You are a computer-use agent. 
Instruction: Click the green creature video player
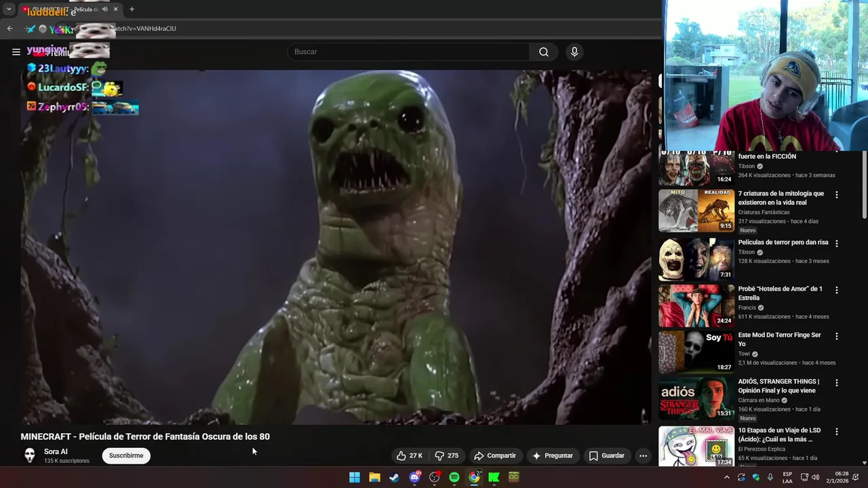tap(336, 247)
